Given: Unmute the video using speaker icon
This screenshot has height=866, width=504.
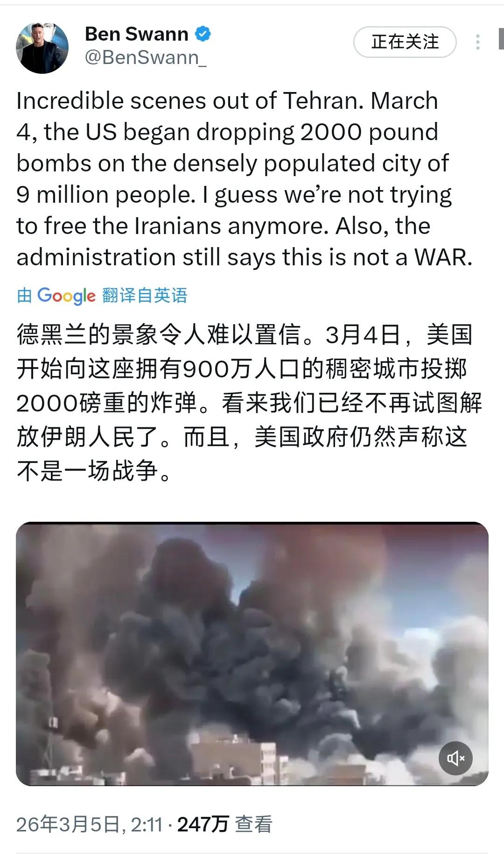Looking at the screenshot, I should (455, 758).
